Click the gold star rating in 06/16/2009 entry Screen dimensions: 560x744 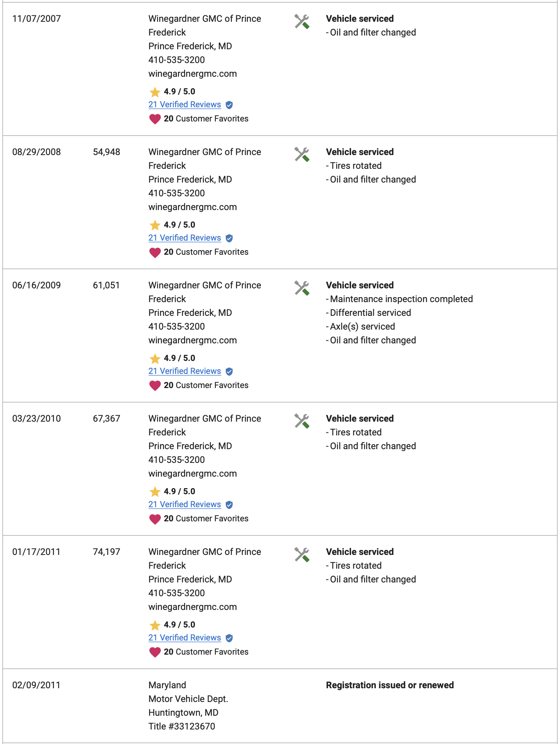[x=155, y=359]
